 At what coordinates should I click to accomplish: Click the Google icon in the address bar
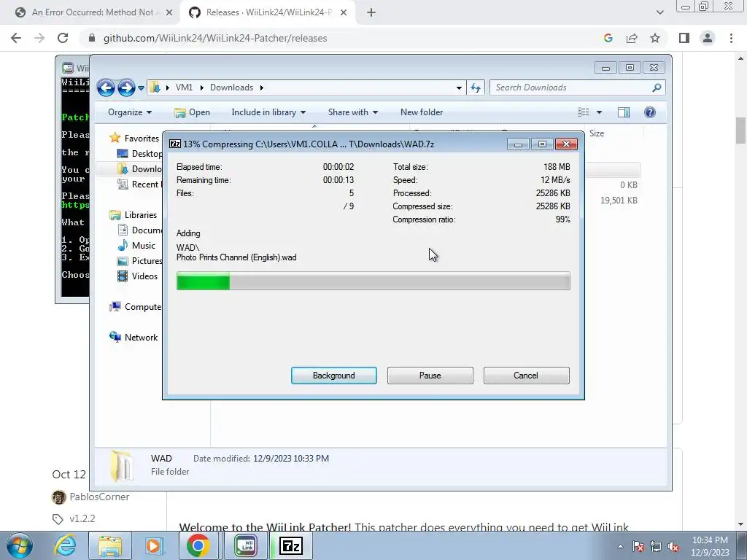tap(608, 38)
